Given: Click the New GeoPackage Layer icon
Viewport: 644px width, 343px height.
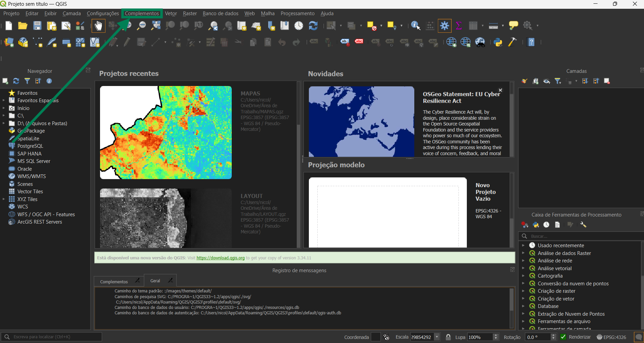Looking at the screenshot, I should coord(23,42).
